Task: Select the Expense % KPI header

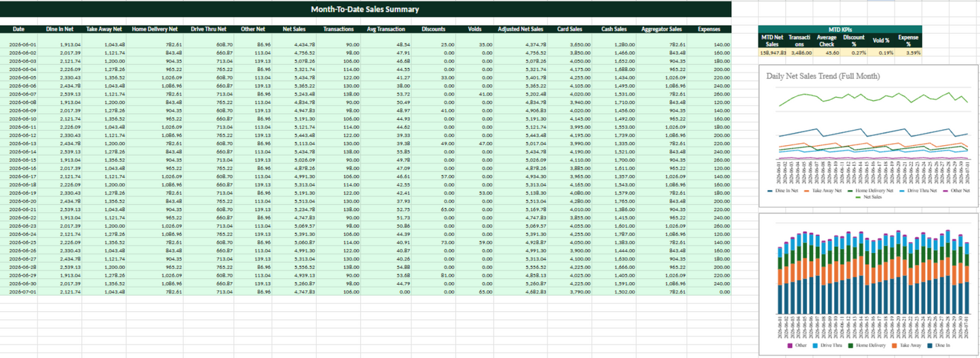Action: pyautogui.click(x=908, y=41)
